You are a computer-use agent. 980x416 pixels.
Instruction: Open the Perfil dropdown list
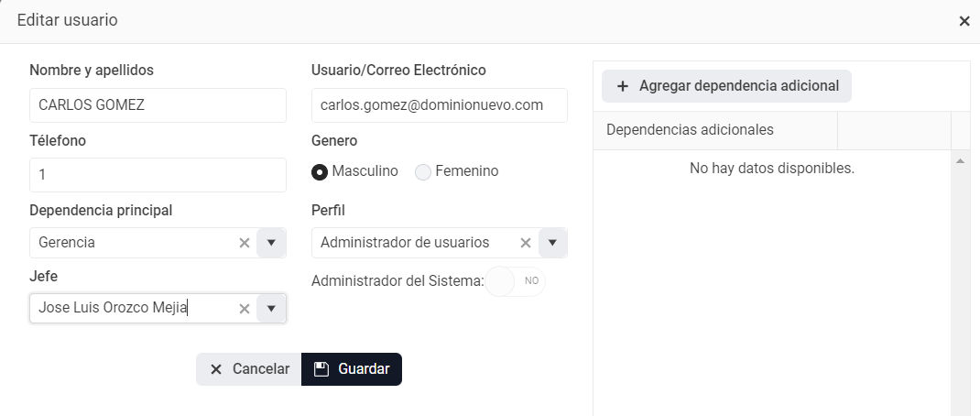tap(552, 243)
